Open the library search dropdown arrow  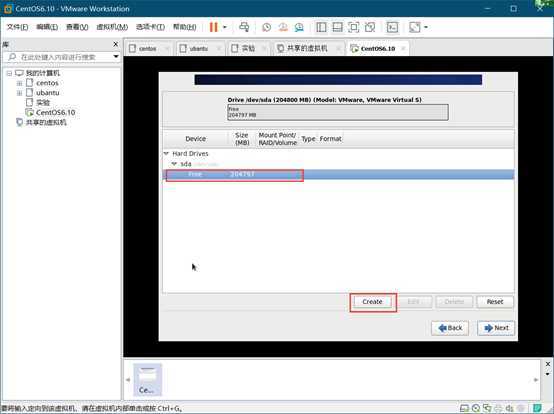coord(116,57)
